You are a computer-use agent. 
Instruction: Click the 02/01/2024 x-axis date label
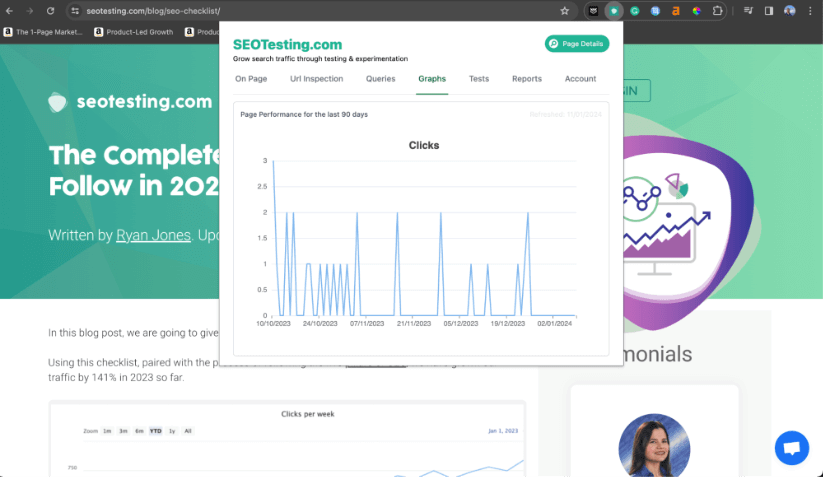click(554, 324)
